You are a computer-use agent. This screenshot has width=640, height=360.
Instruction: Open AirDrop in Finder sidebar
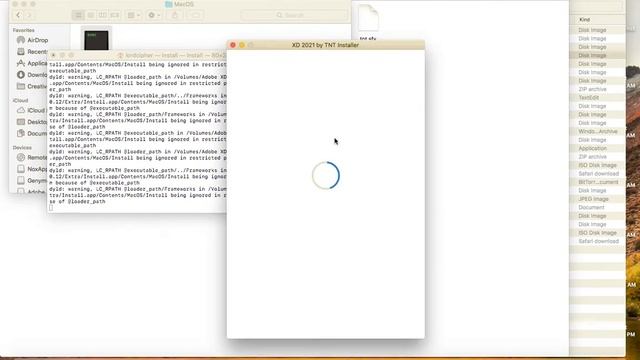33,40
